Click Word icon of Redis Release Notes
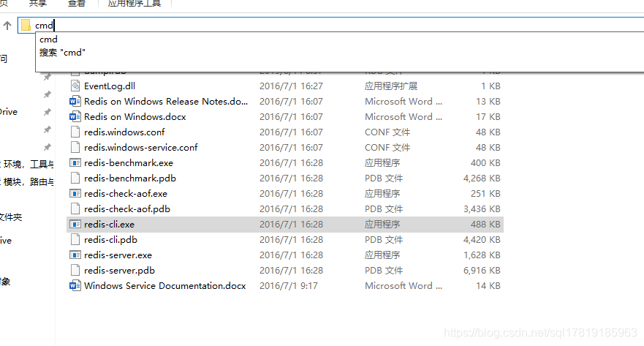 [x=75, y=101]
